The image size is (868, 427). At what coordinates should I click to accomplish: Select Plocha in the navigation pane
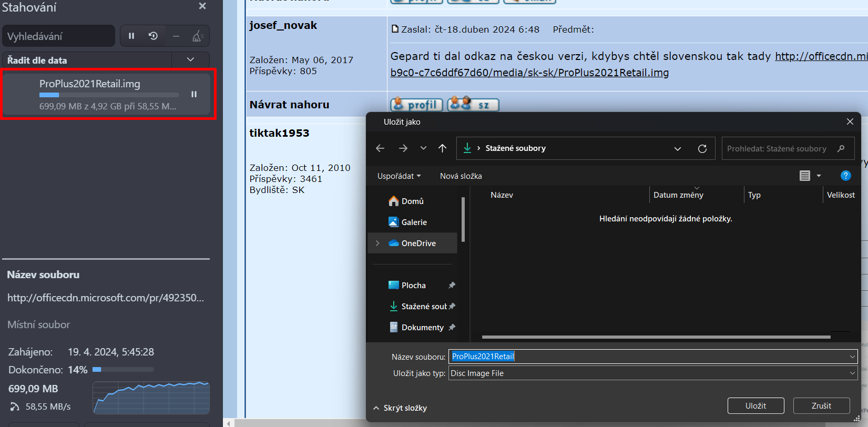(413, 285)
